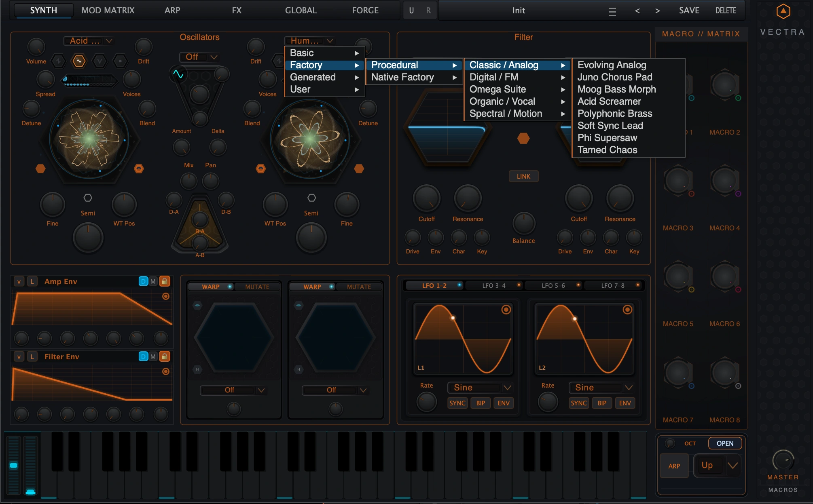
Task: Click the lock icon on Filter Env
Action: tap(165, 356)
